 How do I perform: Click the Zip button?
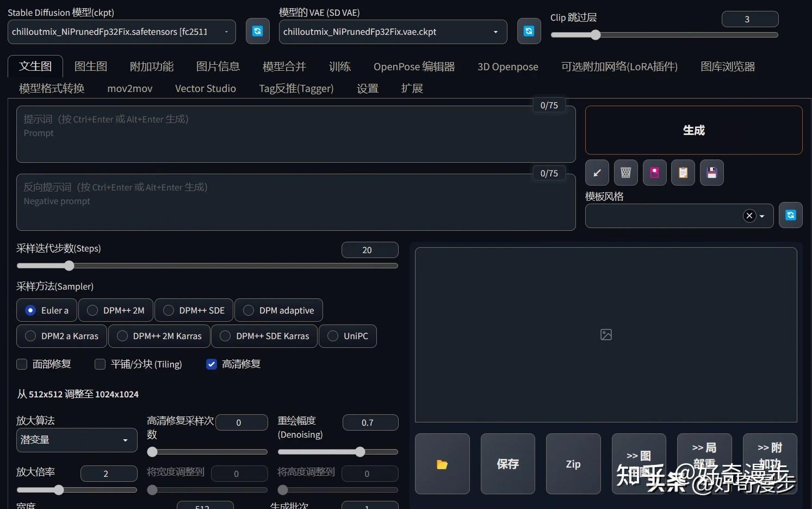tap(573, 464)
